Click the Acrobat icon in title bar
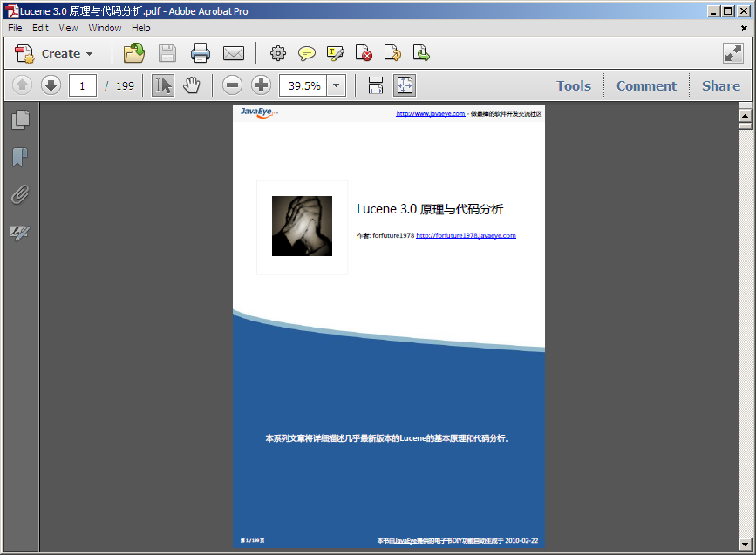Screen dimensions: 756x555 coord(11,11)
